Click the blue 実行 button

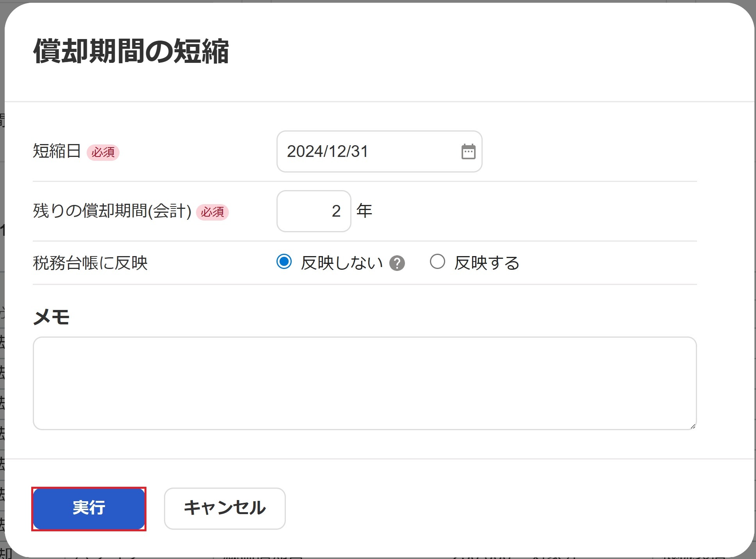[89, 509]
